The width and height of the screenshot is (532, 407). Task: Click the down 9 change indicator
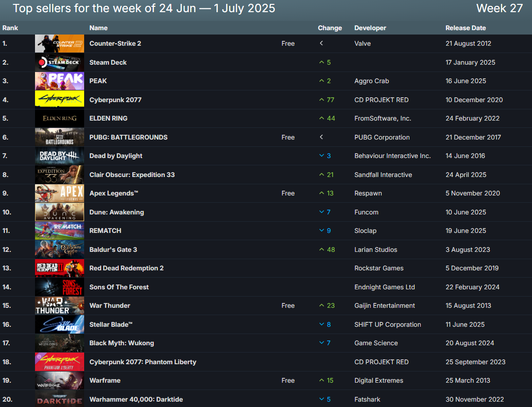(x=325, y=231)
